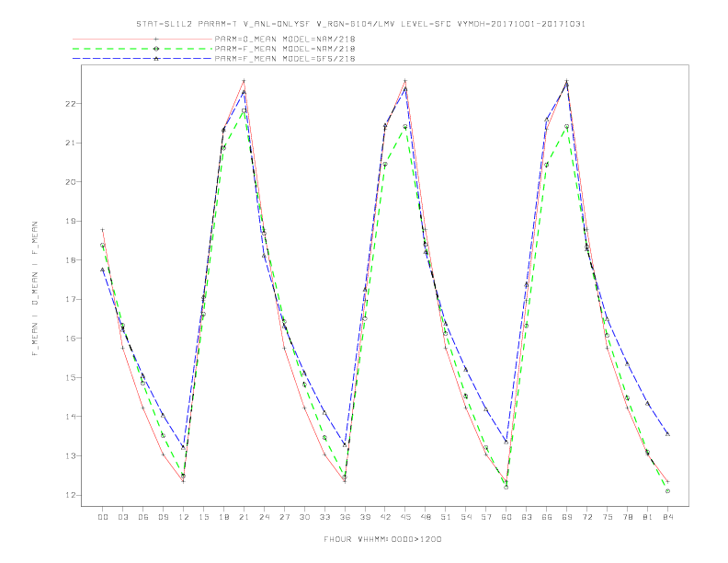The width and height of the screenshot is (728, 563).
Task: Click the x-axis forecast hour label 54
Action: coord(466,517)
